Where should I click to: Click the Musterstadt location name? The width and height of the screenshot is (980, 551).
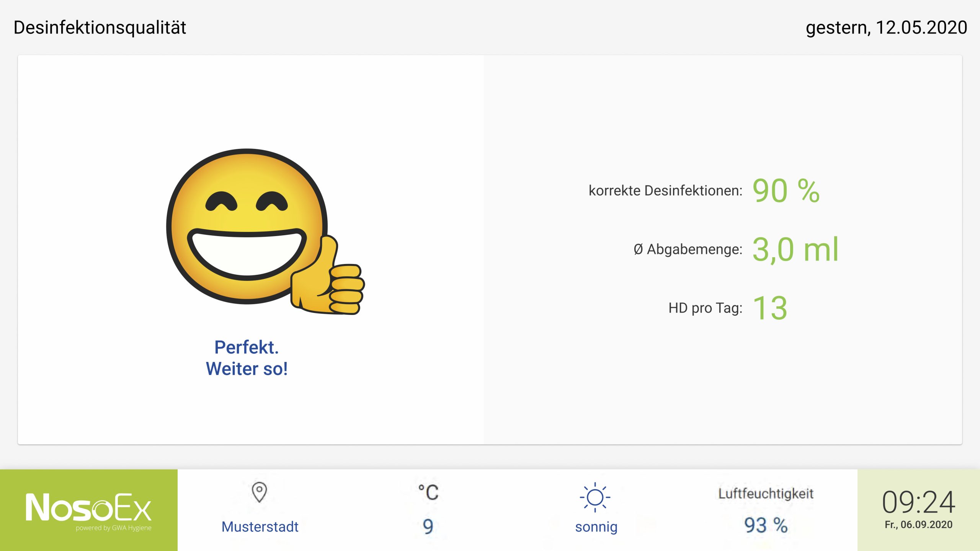[260, 527]
